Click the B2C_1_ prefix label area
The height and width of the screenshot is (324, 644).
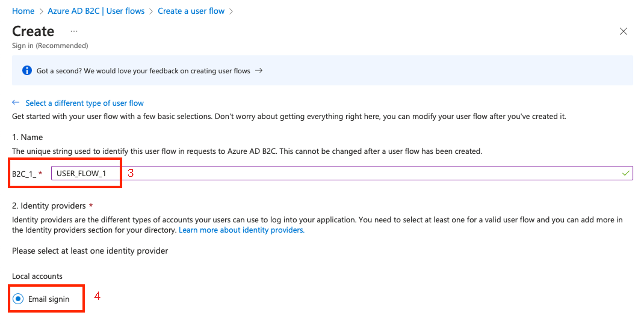coord(23,173)
